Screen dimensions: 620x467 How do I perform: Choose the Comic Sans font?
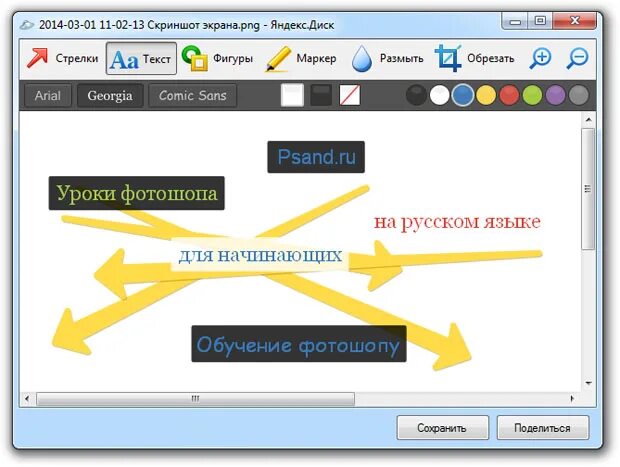click(193, 95)
